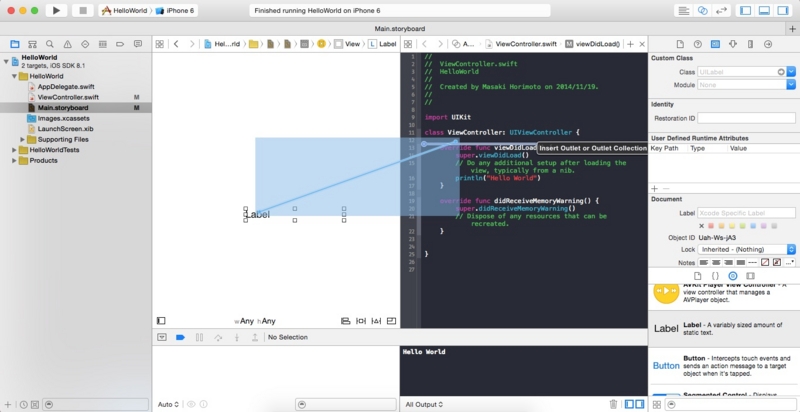The width and height of the screenshot is (800, 412).
Task: Collapse the HelloWorld group folder
Action: click(14, 76)
